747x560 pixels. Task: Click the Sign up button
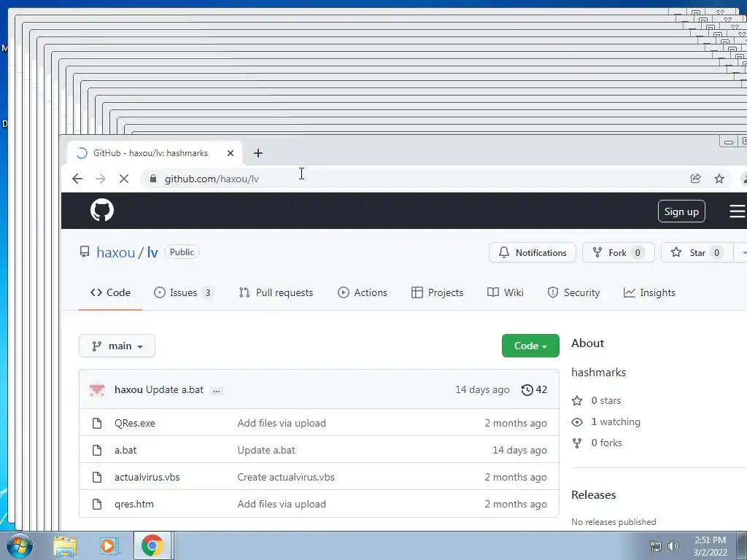click(x=681, y=211)
